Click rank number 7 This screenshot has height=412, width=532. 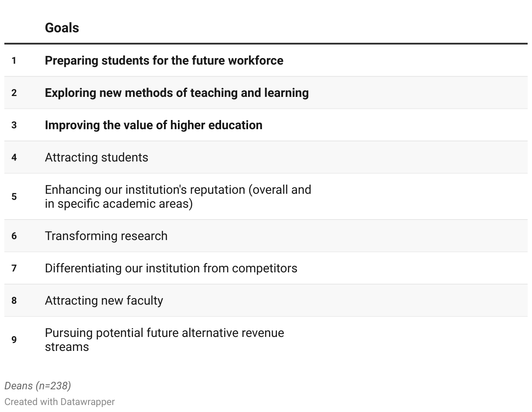click(x=14, y=268)
